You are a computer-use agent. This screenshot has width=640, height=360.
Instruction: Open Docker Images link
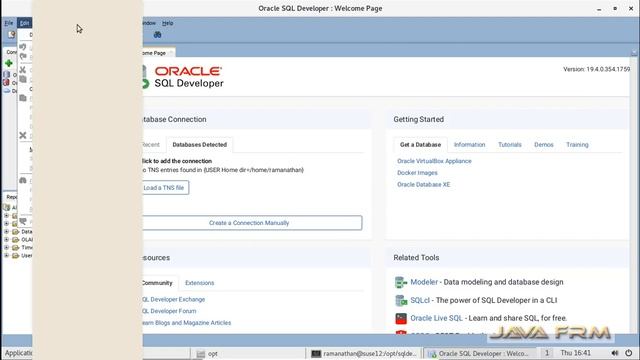[417, 173]
